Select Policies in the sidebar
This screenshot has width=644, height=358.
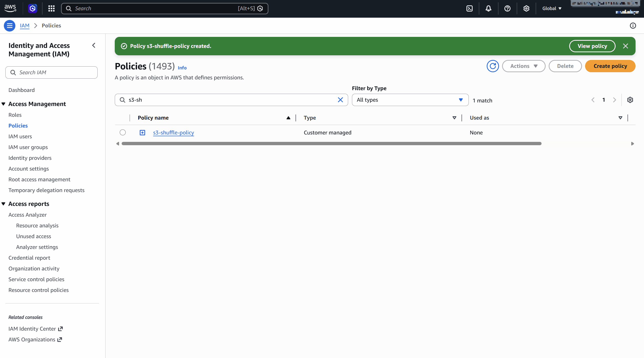[x=18, y=126]
